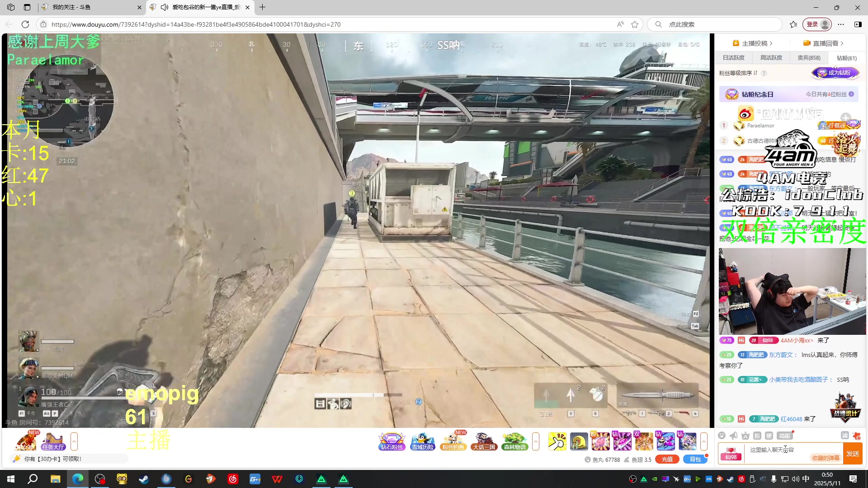Open 今日共有4位粉丝 arrow in 钻粉纪念日
The width and height of the screenshot is (868, 488).
click(x=851, y=94)
